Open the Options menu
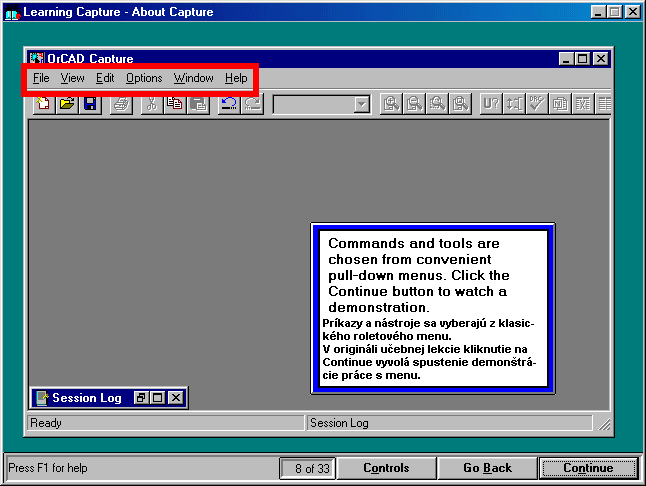This screenshot has height=486, width=646. (144, 78)
